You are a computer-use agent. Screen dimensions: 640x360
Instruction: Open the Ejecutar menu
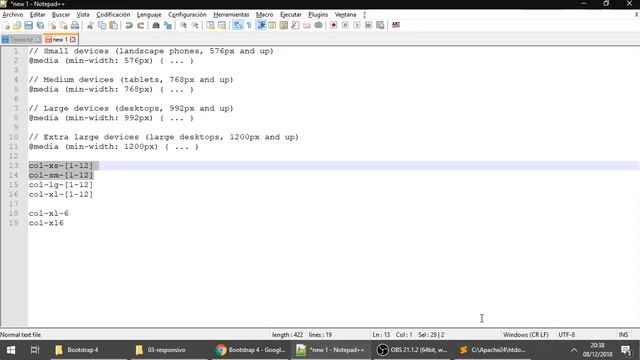tap(291, 15)
